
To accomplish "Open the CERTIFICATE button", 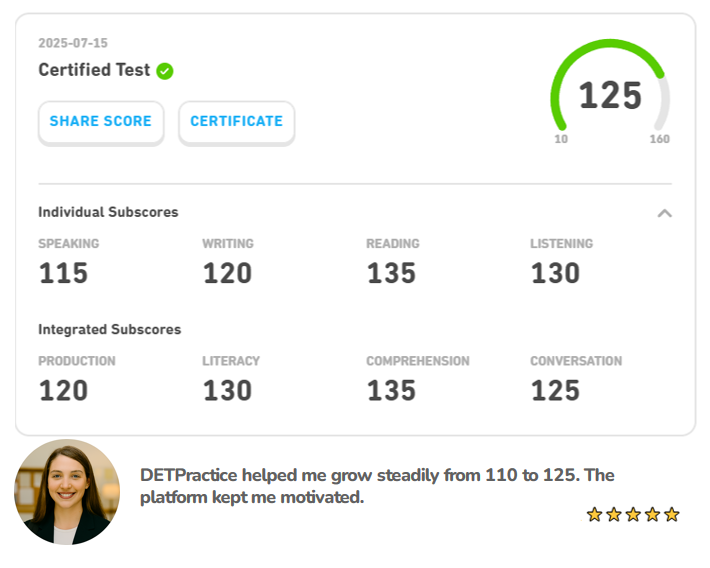I will [x=236, y=122].
